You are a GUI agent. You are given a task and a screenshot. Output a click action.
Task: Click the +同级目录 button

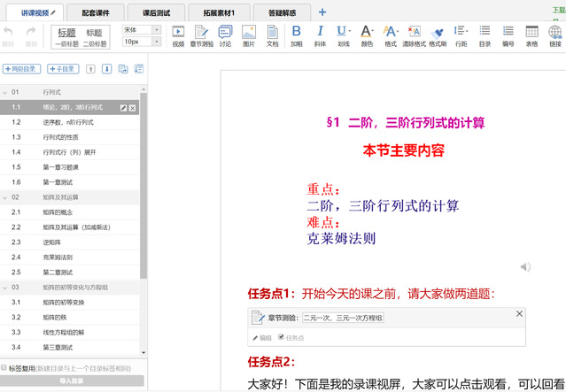tap(21, 69)
